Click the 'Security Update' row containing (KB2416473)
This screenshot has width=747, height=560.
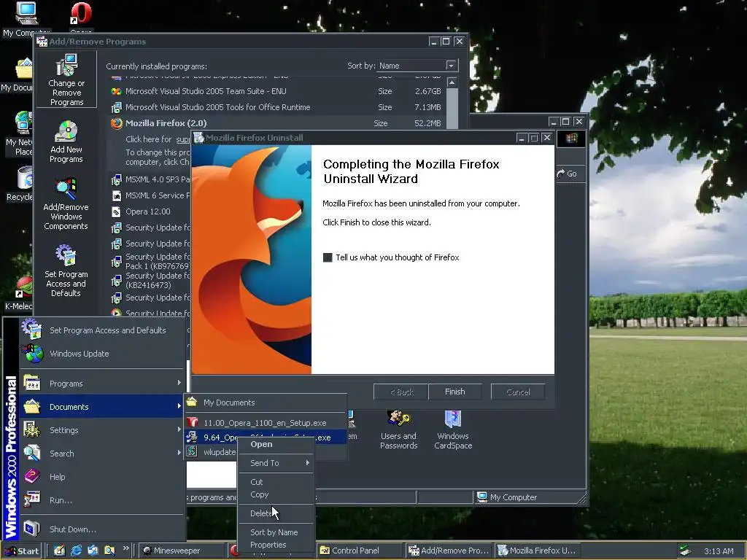pyautogui.click(x=150, y=281)
